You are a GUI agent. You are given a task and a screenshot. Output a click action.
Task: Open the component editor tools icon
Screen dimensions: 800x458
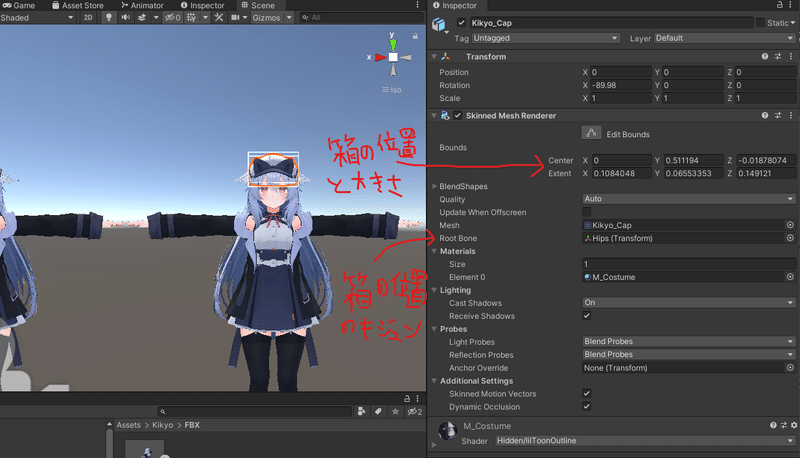point(219,17)
